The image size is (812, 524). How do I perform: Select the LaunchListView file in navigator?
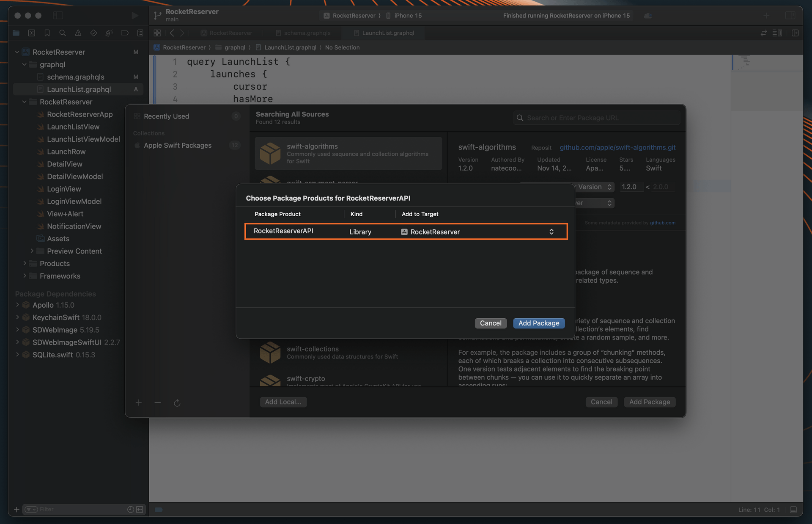[73, 127]
